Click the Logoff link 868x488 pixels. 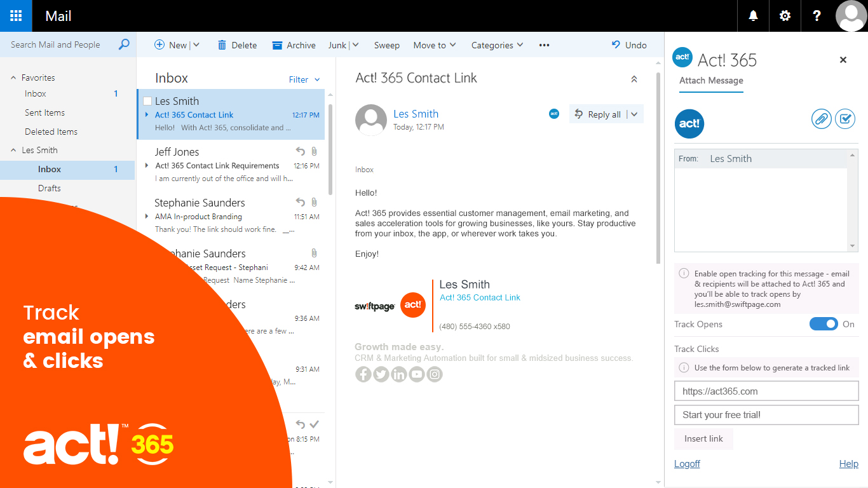pyautogui.click(x=687, y=464)
